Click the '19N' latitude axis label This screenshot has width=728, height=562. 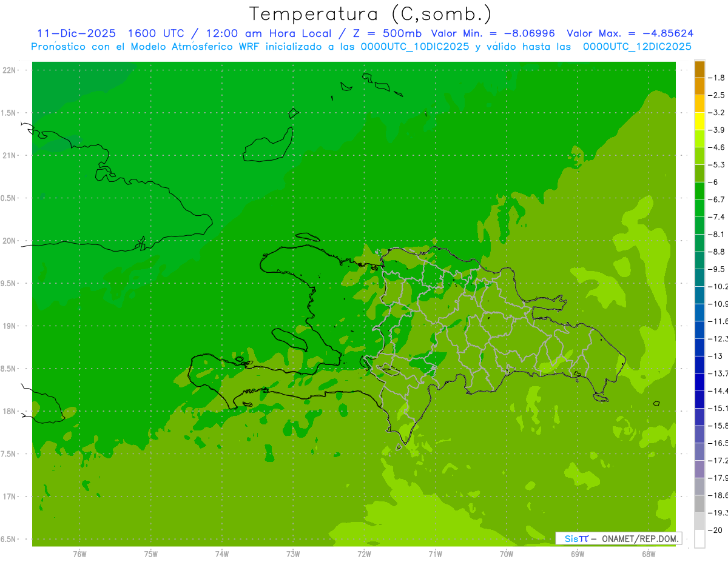[10, 326]
